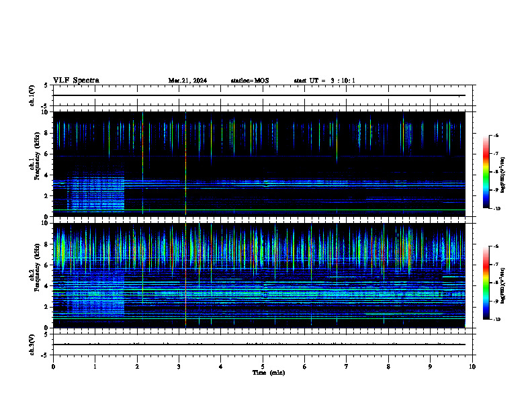Click the ch.2 "Frequency (kHz)" axis label
The image size is (532, 411).
click(37, 267)
